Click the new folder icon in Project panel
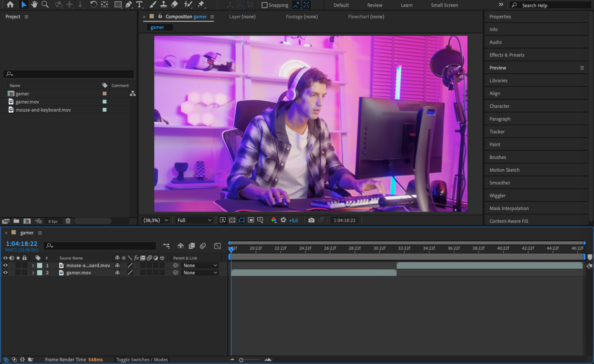This screenshot has height=364, width=594. pos(16,221)
